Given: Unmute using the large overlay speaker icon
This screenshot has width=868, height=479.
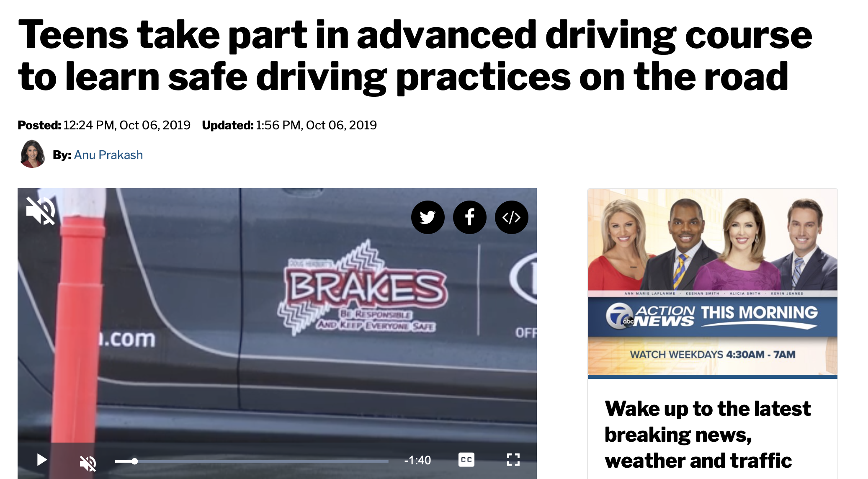Looking at the screenshot, I should (x=40, y=210).
